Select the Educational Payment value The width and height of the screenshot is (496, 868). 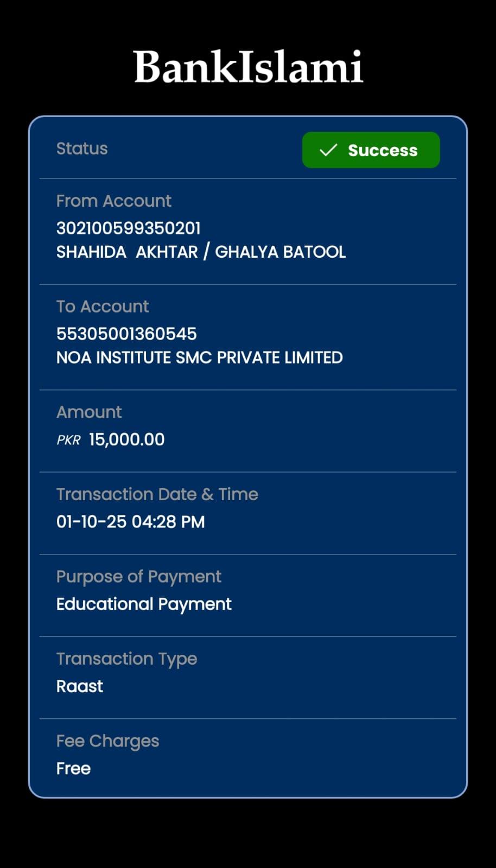click(x=144, y=604)
